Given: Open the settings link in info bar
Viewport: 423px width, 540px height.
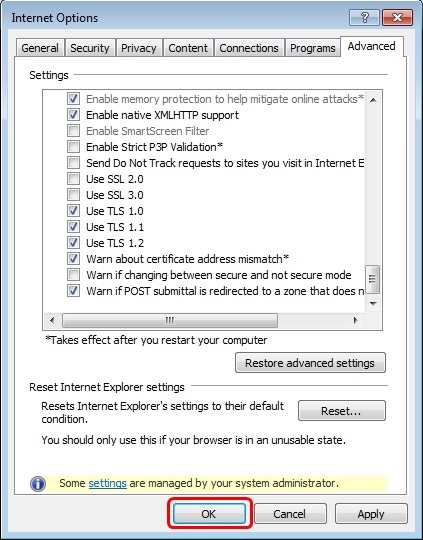Looking at the screenshot, I should pos(107,483).
